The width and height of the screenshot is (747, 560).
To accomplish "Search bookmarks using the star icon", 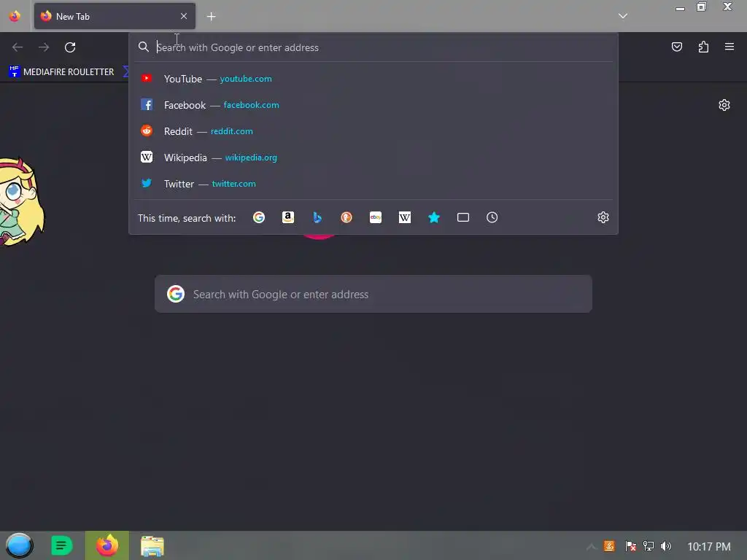I will click(433, 217).
